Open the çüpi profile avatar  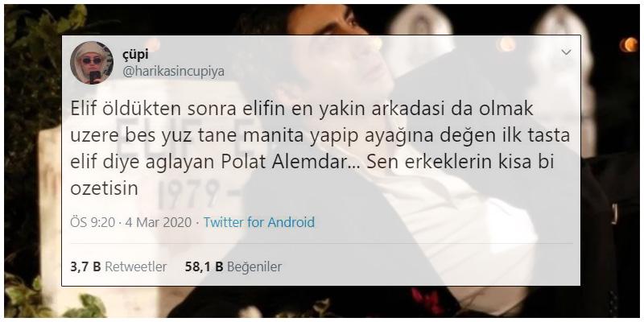coord(92,63)
